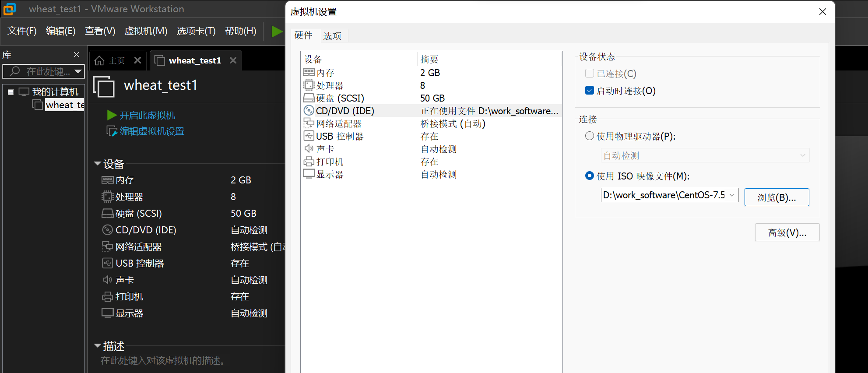Click the sound card speaker icon in the dialog list

[309, 148]
